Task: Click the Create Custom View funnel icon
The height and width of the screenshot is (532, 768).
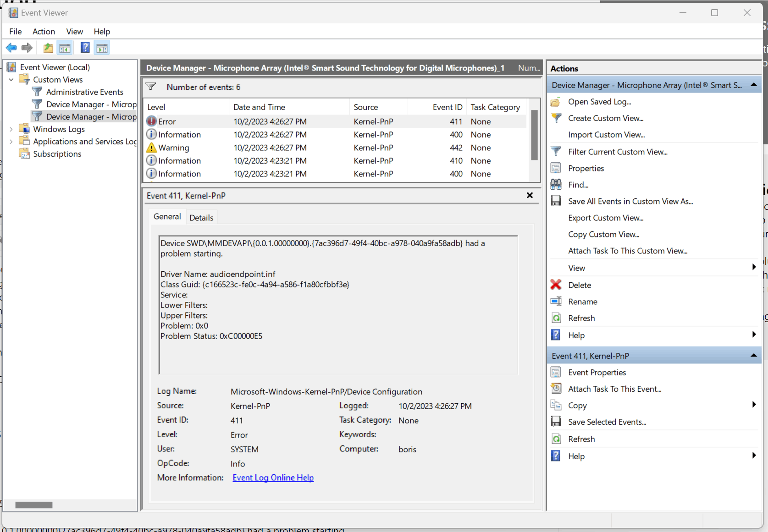Action: tap(556, 118)
